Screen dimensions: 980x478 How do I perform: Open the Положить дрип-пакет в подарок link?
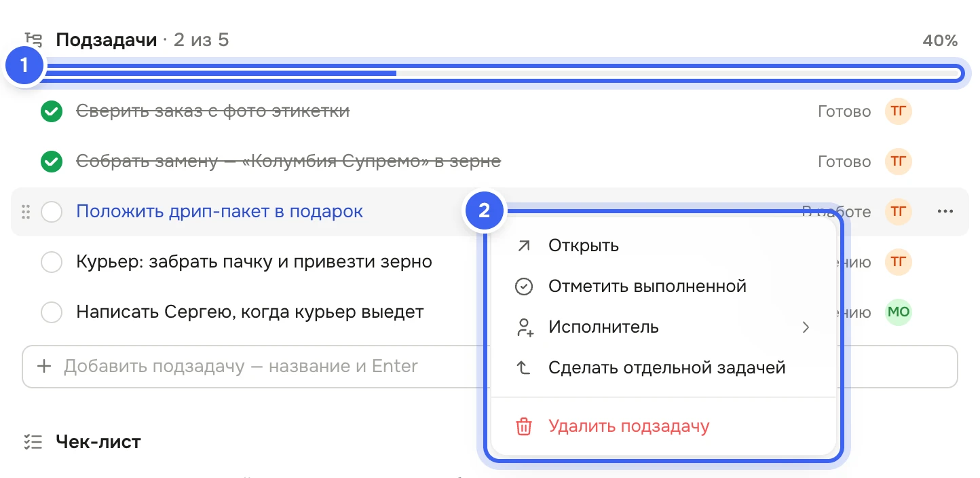(x=219, y=212)
